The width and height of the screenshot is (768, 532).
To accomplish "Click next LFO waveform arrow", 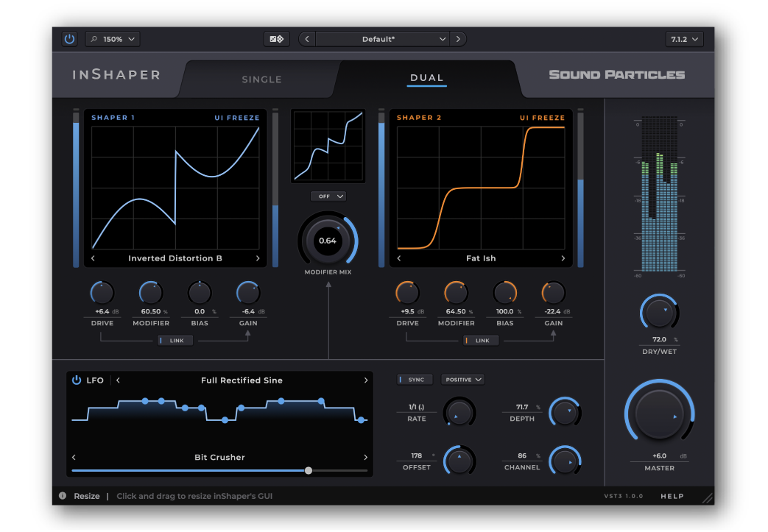I will pos(365,380).
